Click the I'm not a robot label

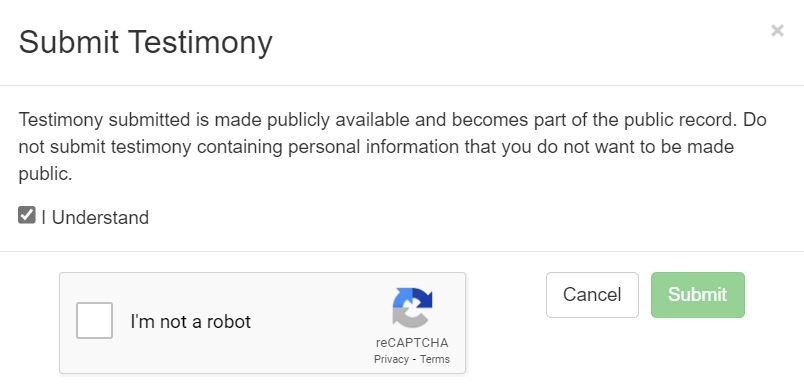coord(191,321)
